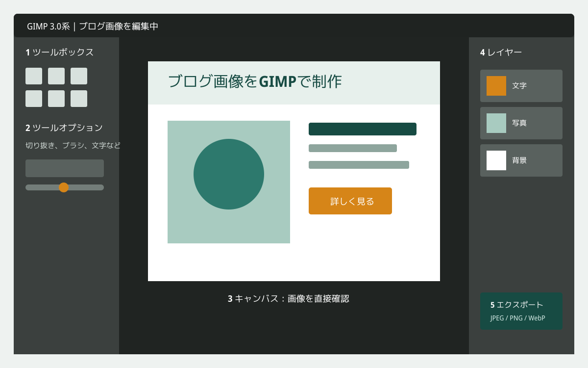
Task: Click the orange 詳しく見る button on canvas
Action: coord(350,201)
